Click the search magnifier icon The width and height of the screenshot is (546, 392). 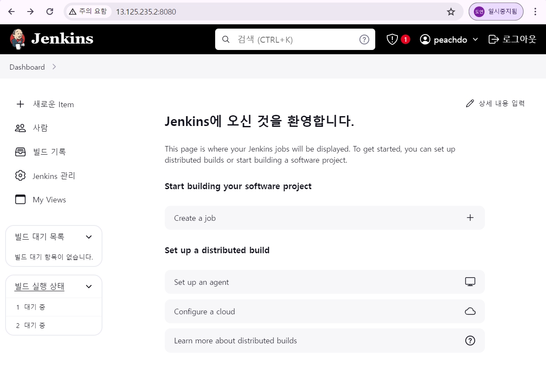pos(226,39)
